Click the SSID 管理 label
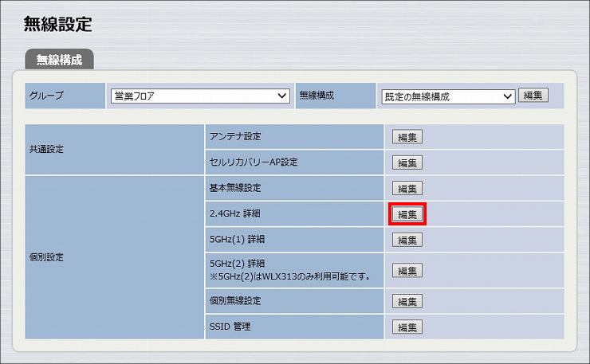This screenshot has width=590, height=364. (x=230, y=327)
